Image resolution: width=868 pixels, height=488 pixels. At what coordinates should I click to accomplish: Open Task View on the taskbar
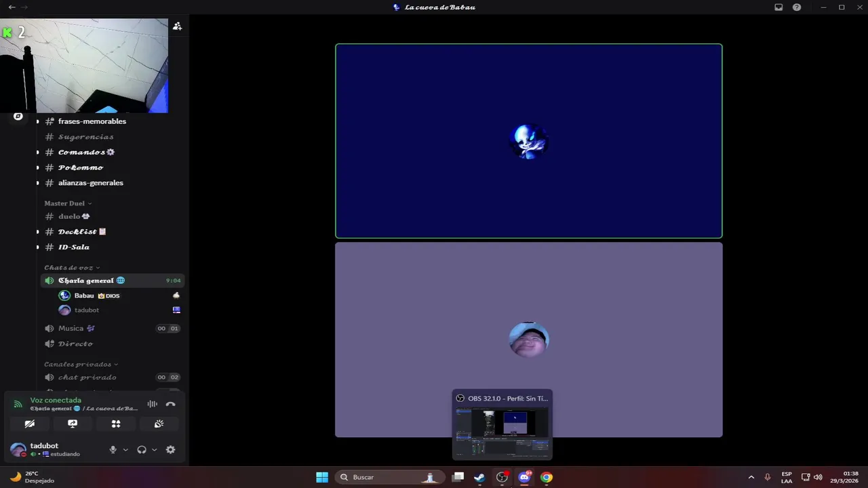tap(458, 477)
